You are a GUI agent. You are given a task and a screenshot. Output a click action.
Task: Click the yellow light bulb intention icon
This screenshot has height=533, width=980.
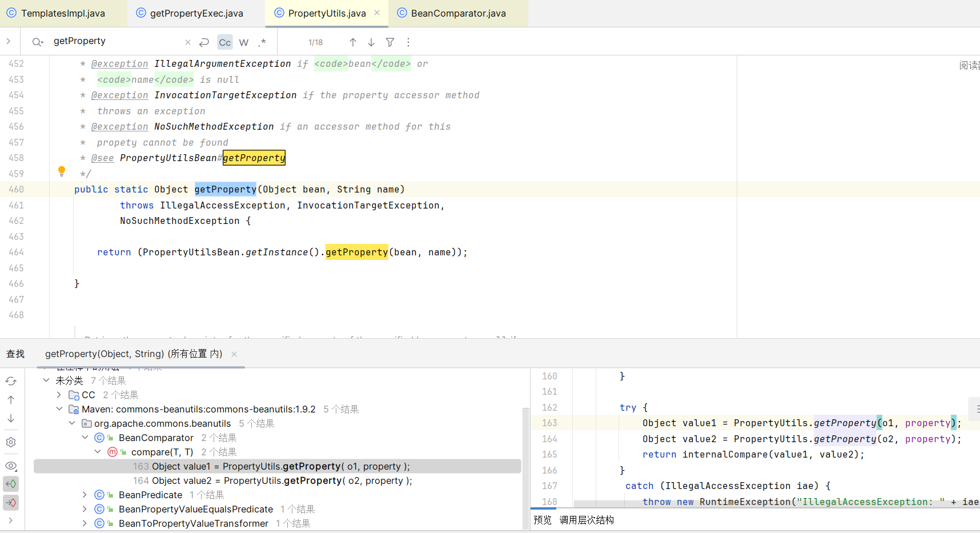point(62,171)
